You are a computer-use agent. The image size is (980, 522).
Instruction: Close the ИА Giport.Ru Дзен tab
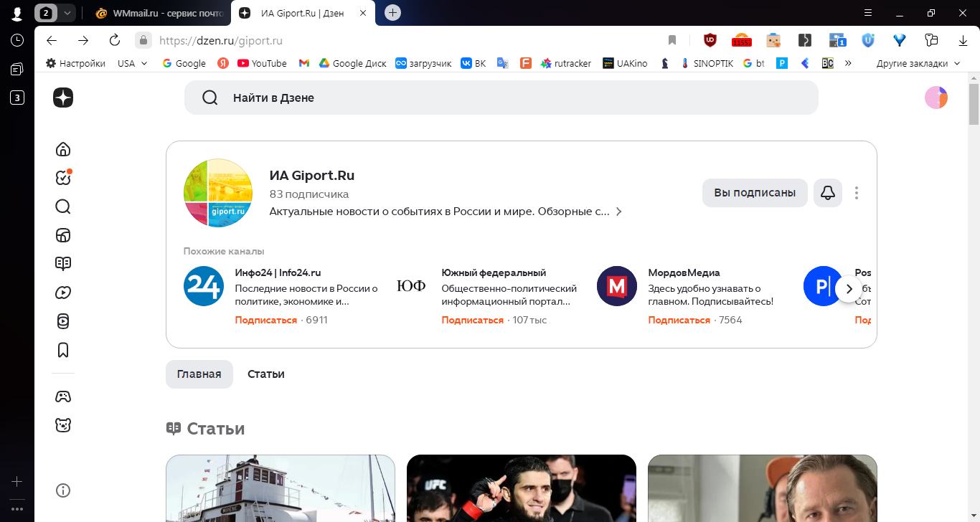click(364, 13)
